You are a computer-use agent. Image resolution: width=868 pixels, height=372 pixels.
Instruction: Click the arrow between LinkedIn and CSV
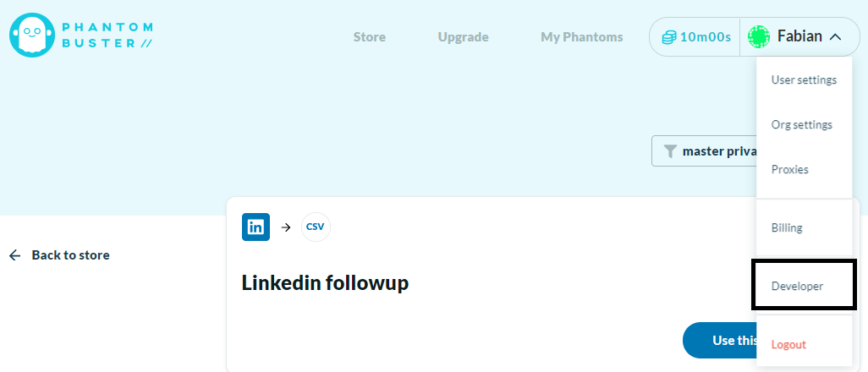(286, 227)
